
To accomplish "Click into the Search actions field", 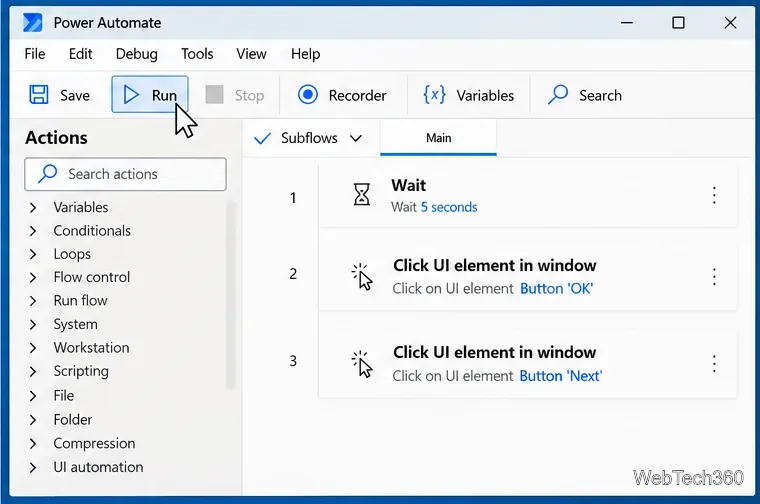I will [x=126, y=174].
